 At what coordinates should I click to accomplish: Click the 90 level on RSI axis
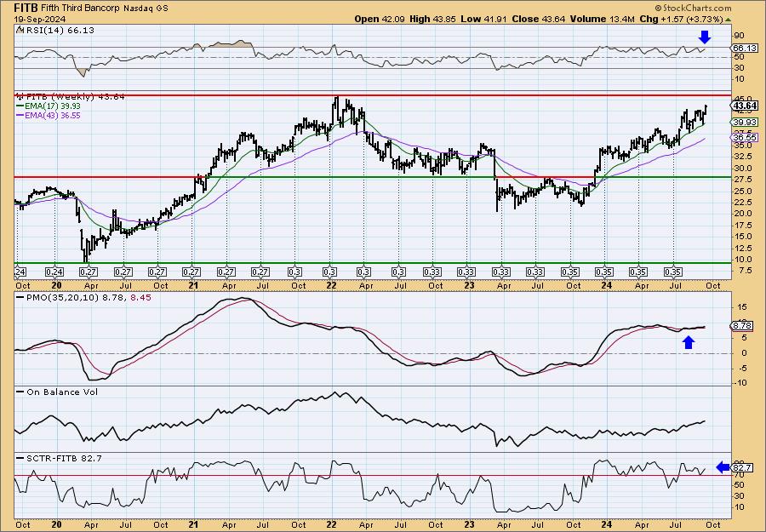tap(739, 36)
